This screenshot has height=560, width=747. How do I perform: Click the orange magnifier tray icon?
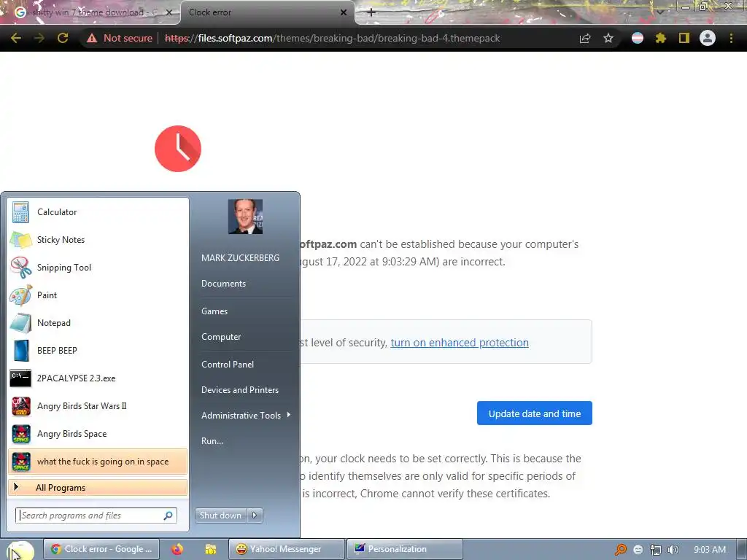point(620,550)
